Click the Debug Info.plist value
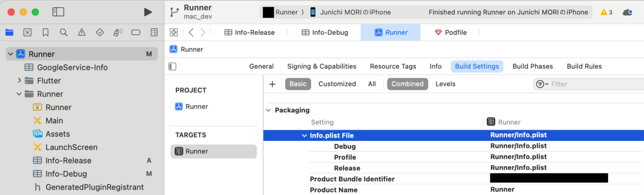The width and height of the screenshot is (644, 195). 518,146
